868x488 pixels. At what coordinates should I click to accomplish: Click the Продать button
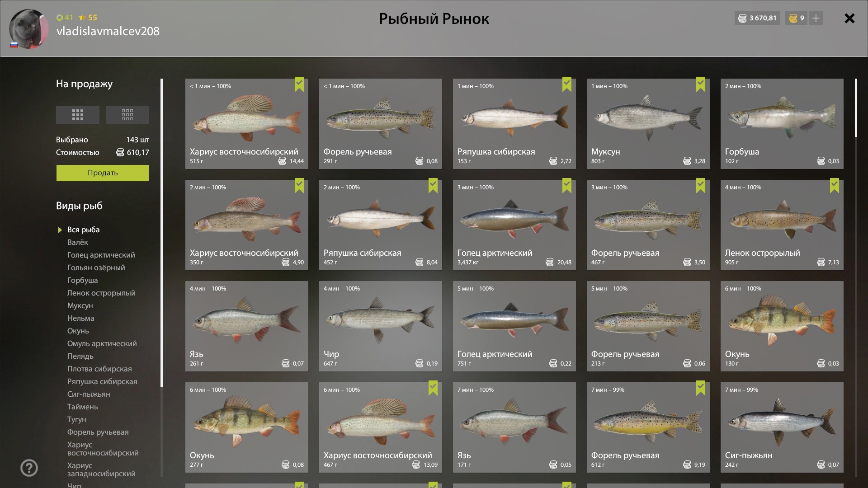click(103, 173)
